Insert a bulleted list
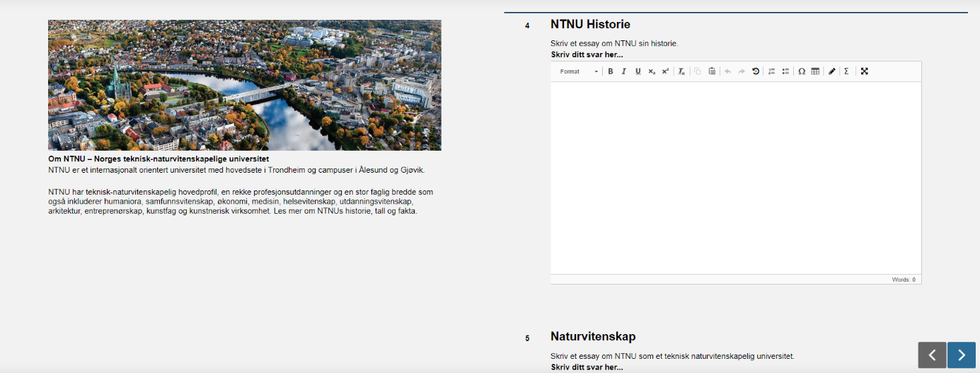This screenshot has height=373, width=980. click(785, 71)
